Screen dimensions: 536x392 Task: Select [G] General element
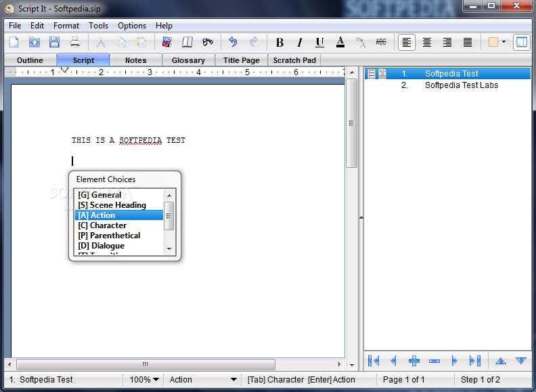click(119, 195)
